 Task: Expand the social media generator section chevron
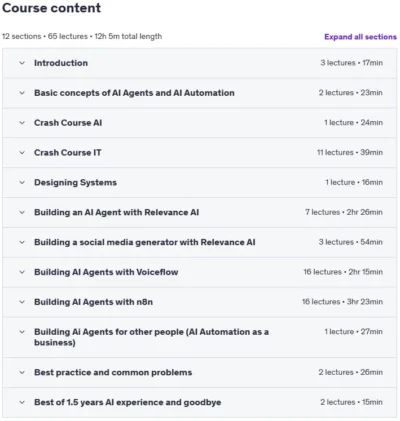point(22,242)
